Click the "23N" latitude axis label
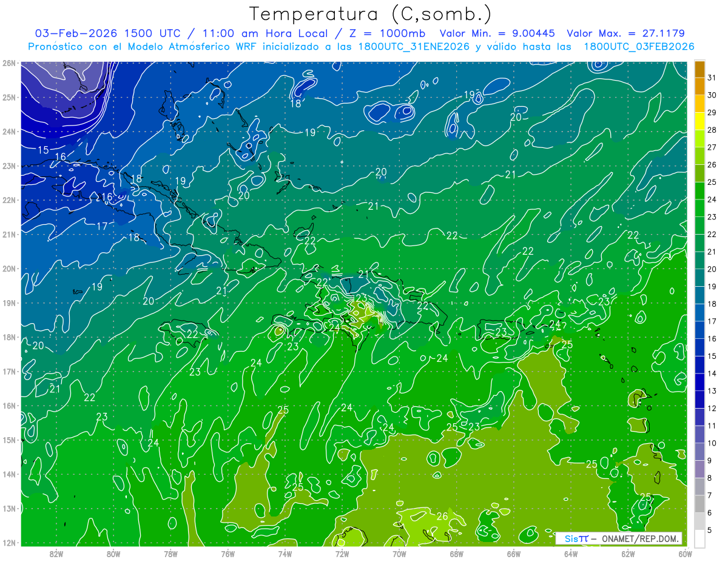The height and width of the screenshot is (562, 728). 9,166
